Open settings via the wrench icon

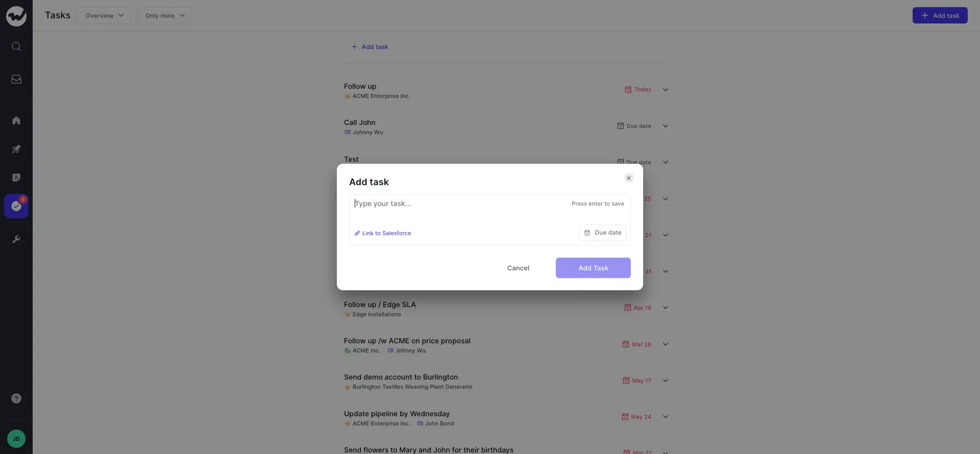[x=16, y=239]
